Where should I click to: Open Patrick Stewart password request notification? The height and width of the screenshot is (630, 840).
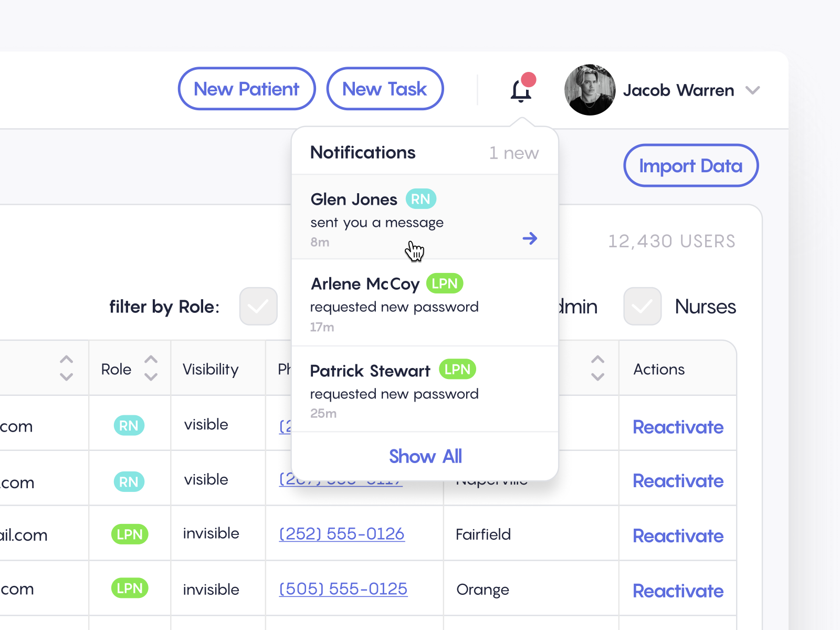coord(425,389)
